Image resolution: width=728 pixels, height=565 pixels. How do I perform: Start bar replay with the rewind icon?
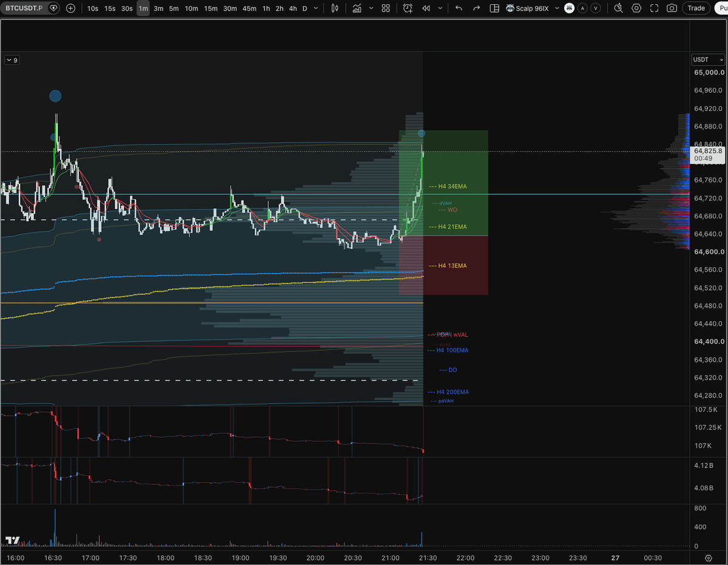(426, 8)
